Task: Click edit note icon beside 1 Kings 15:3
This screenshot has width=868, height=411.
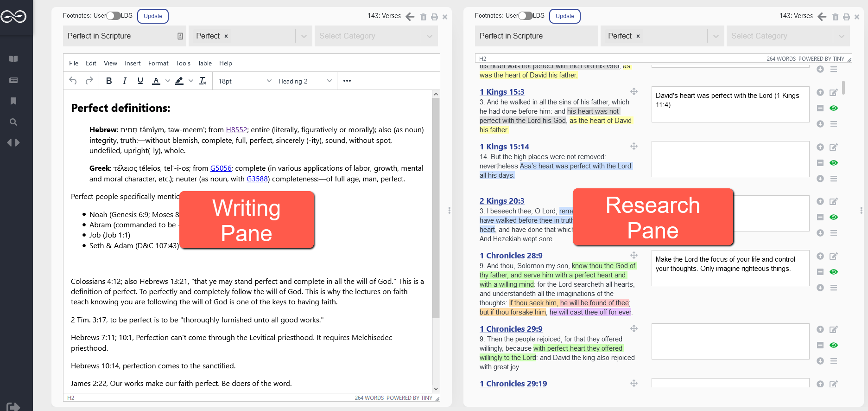Action: 833,92
